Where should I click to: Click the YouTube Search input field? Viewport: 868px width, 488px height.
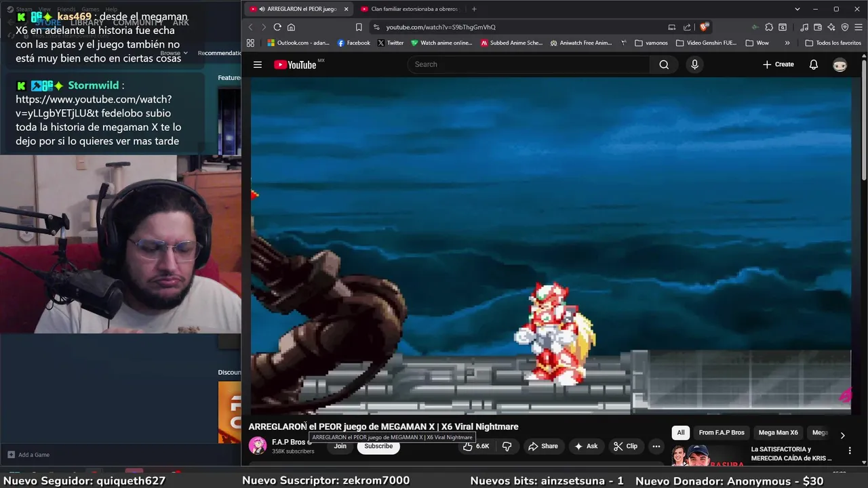pos(529,64)
